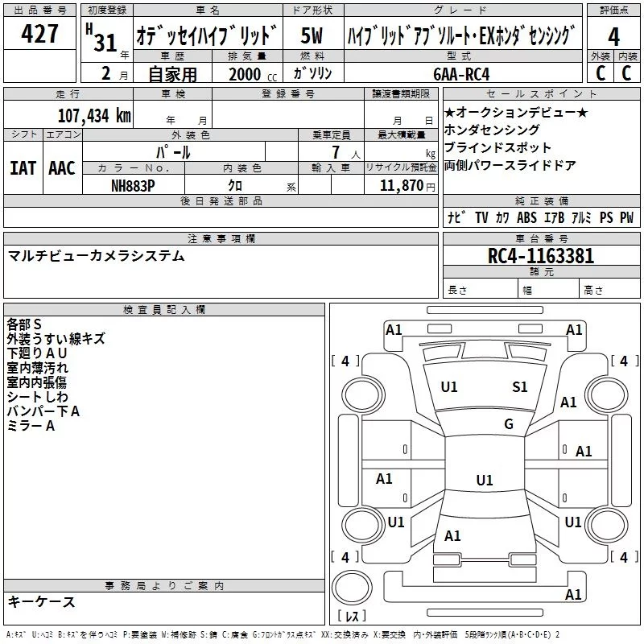Select the first registration year H31
The width and height of the screenshot is (644, 644).
pyautogui.click(x=102, y=38)
